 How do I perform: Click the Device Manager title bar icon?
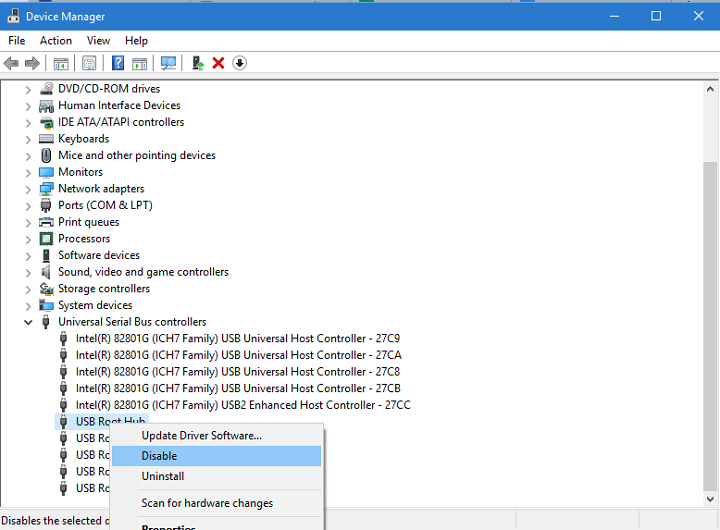pyautogui.click(x=13, y=16)
